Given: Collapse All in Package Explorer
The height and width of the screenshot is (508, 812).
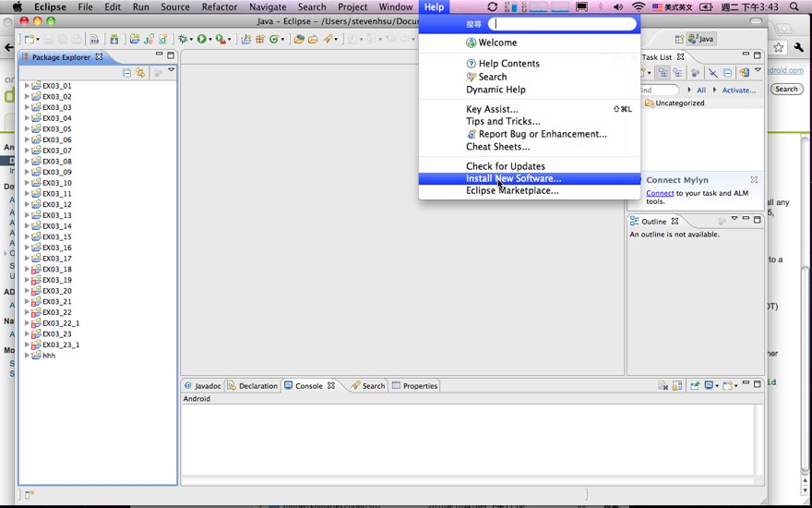Looking at the screenshot, I should click(x=127, y=73).
